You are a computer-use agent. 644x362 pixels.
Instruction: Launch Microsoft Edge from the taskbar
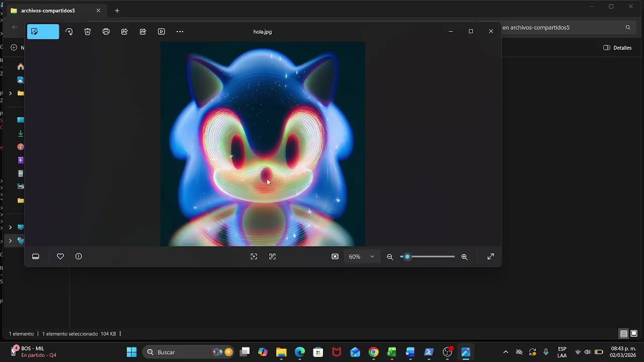tap(300, 352)
